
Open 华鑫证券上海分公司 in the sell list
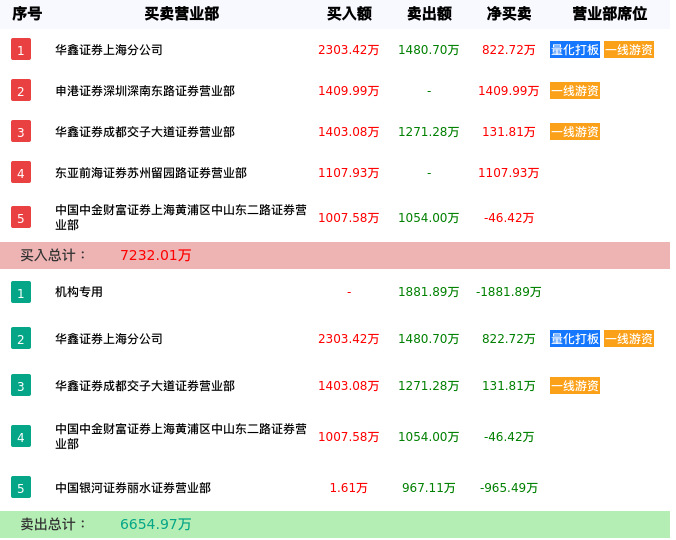[109, 339]
